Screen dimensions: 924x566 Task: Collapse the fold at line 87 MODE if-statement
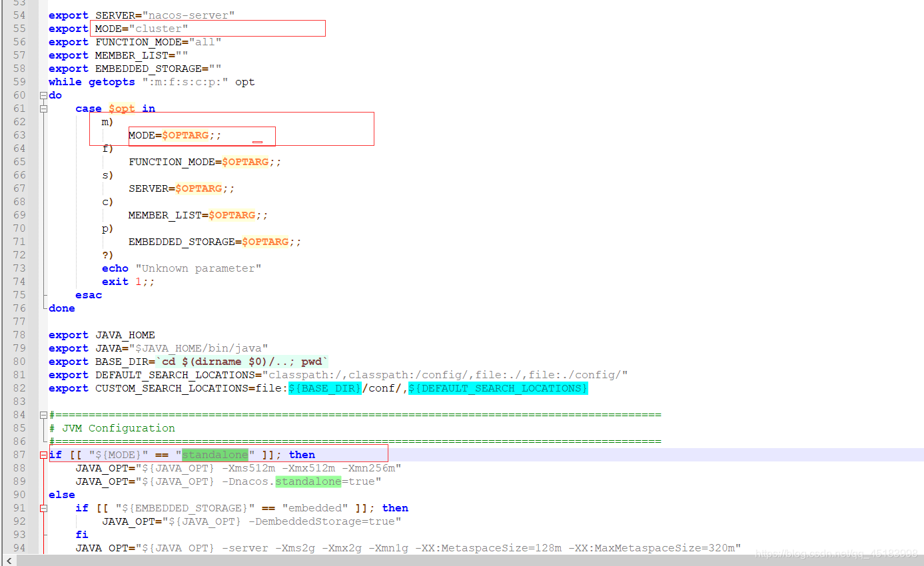pyautogui.click(x=44, y=455)
